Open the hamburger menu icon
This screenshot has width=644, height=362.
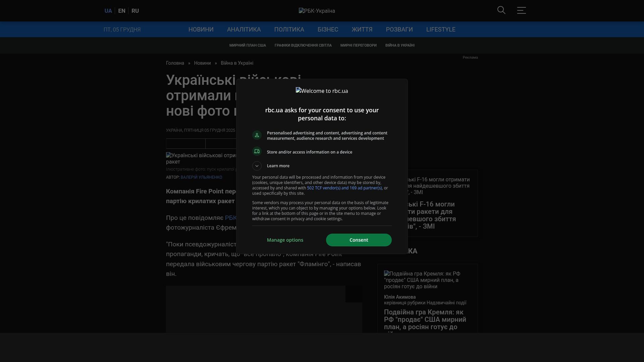pyautogui.click(x=521, y=10)
